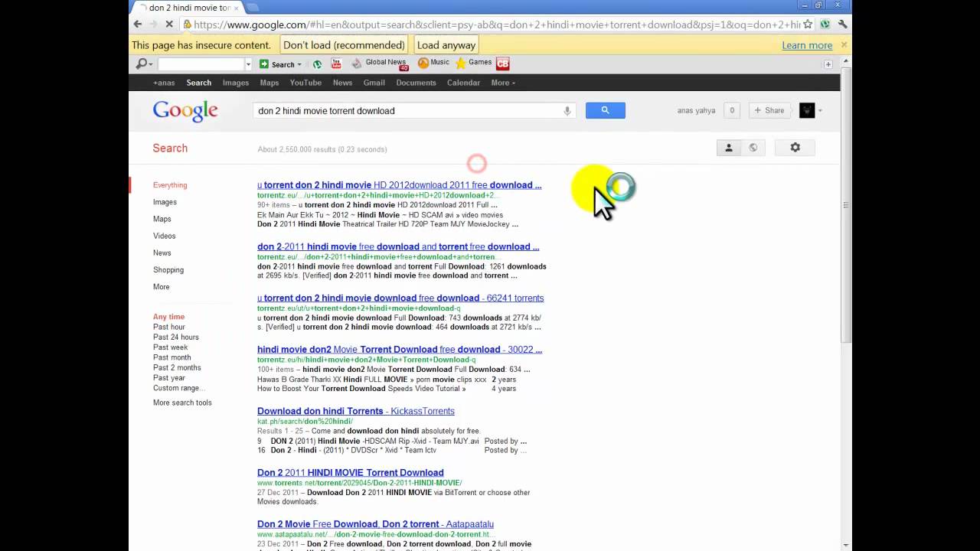Show personal results with person icon
Image resolution: width=980 pixels, height=551 pixels.
coord(729,148)
